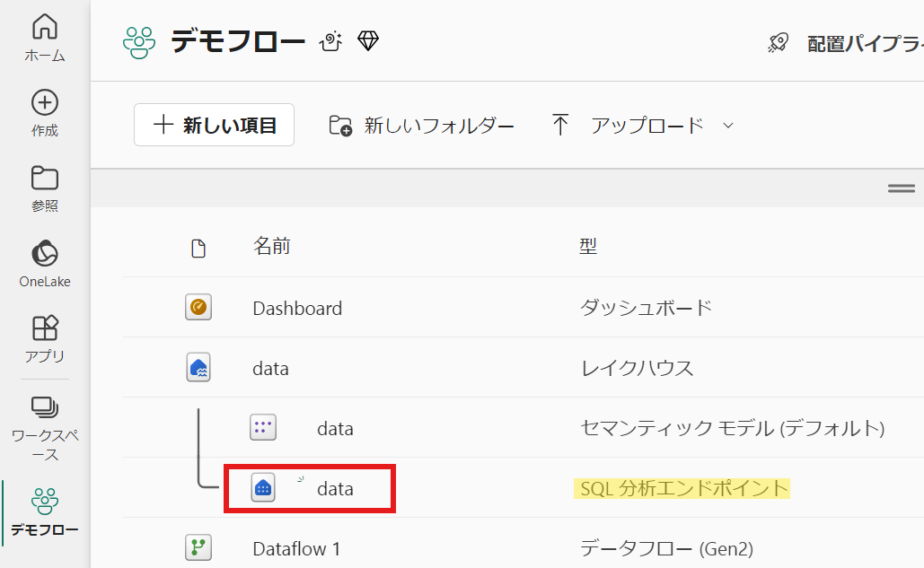
Task: Click the file type column header icon
Action: (198, 249)
